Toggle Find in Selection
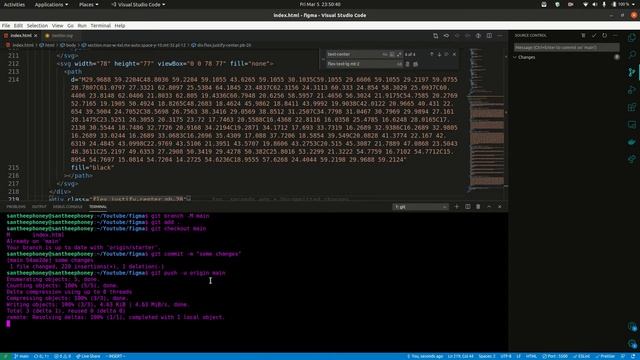 (x=447, y=54)
